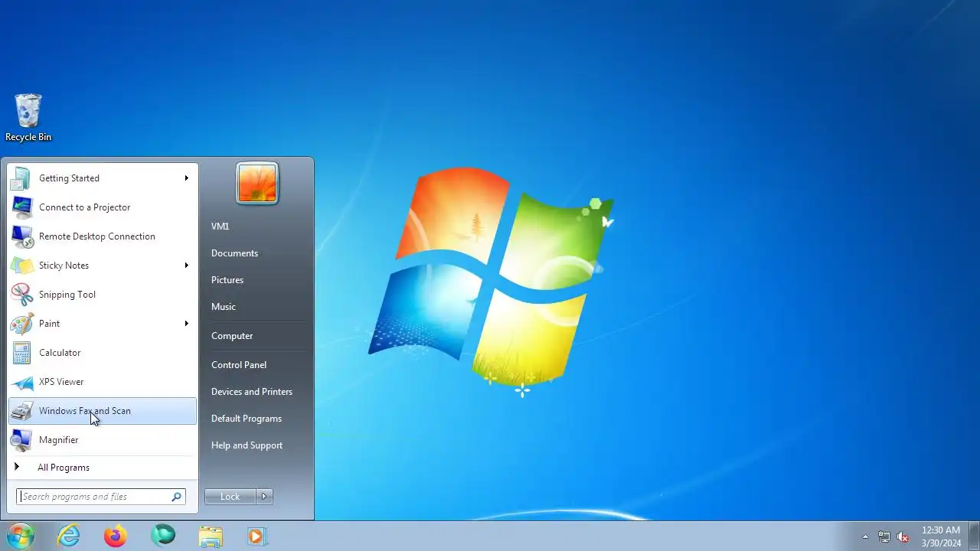Click the Show desktop strip
This screenshot has height=551, width=980.
point(975,536)
